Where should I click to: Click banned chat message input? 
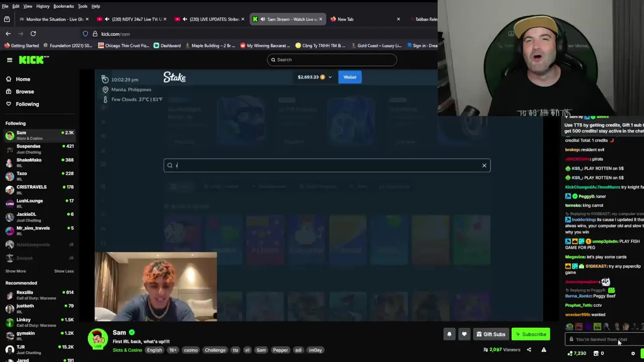(x=604, y=339)
